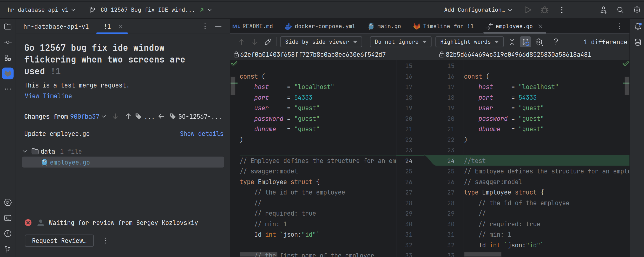644x257 pixels.
Task: Go to previous commit down arrow in Changes
Action: point(115,116)
